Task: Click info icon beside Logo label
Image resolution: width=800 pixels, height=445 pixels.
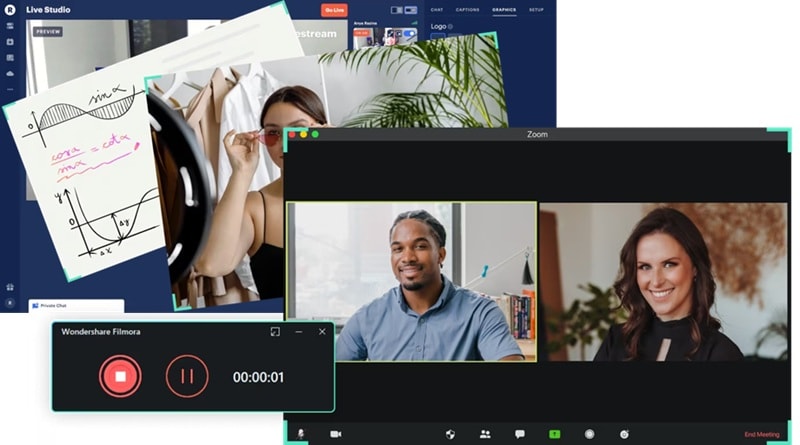Action: tap(450, 27)
